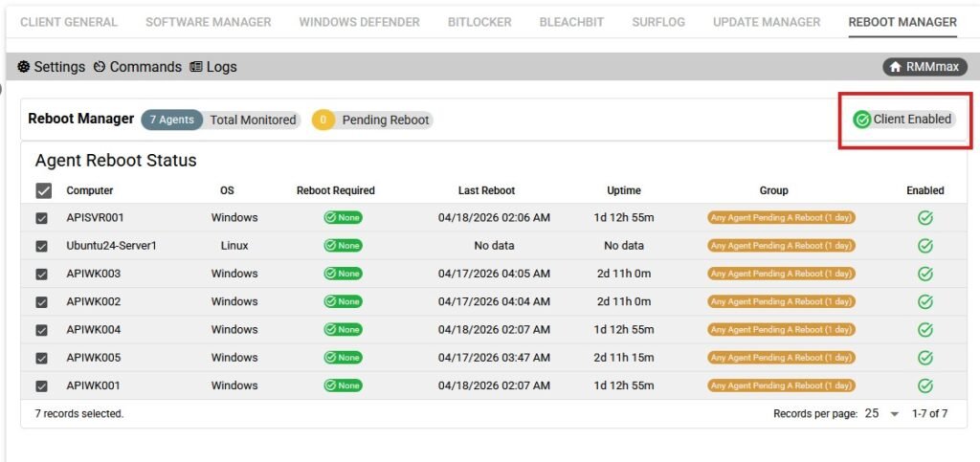Viewport: 980px width, 462px height.
Task: Uncheck the Ubuntu24-Server1 row checkbox
Action: [41, 247]
